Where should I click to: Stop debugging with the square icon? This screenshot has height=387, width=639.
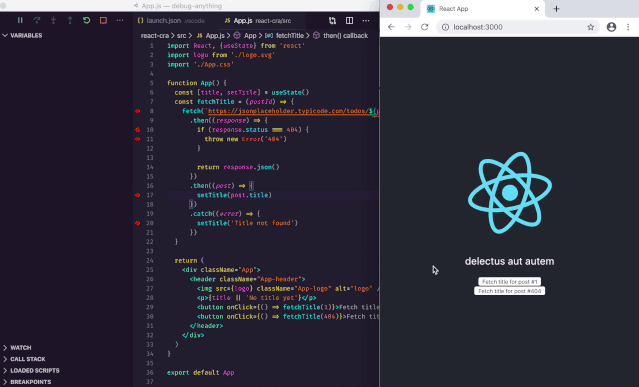[x=103, y=20]
